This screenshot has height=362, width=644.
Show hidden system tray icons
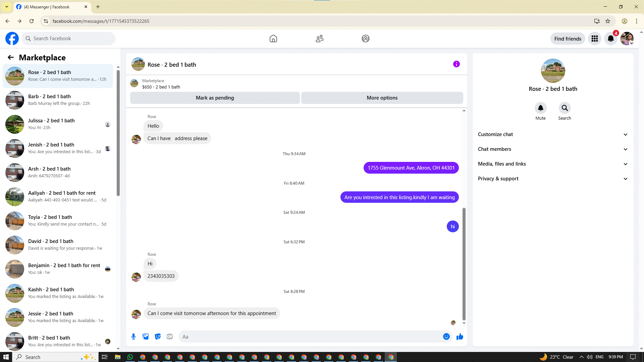click(581, 357)
